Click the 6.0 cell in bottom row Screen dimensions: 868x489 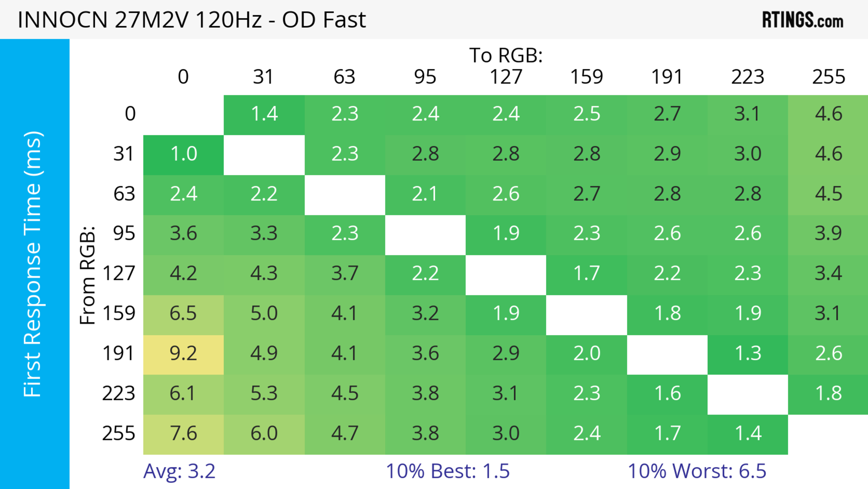coord(264,433)
